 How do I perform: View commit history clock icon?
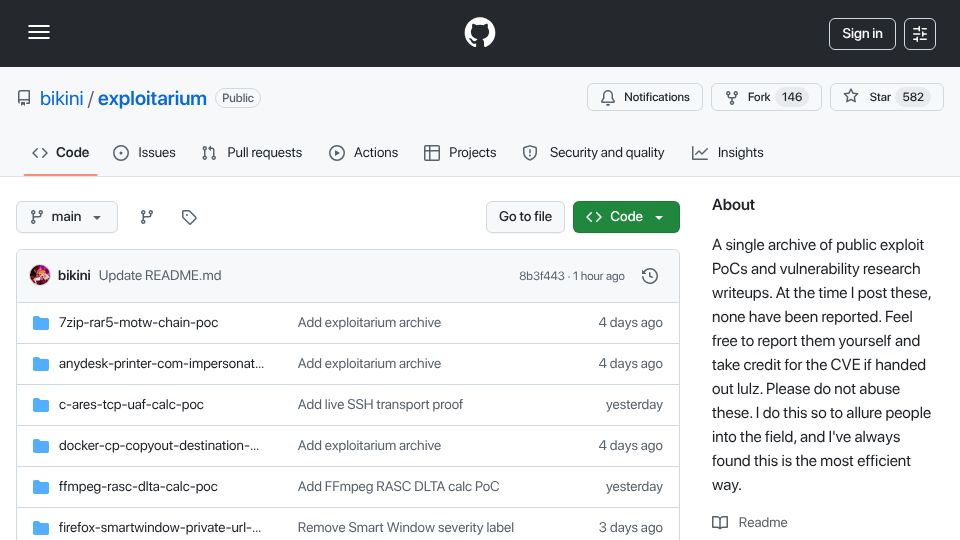tap(650, 276)
